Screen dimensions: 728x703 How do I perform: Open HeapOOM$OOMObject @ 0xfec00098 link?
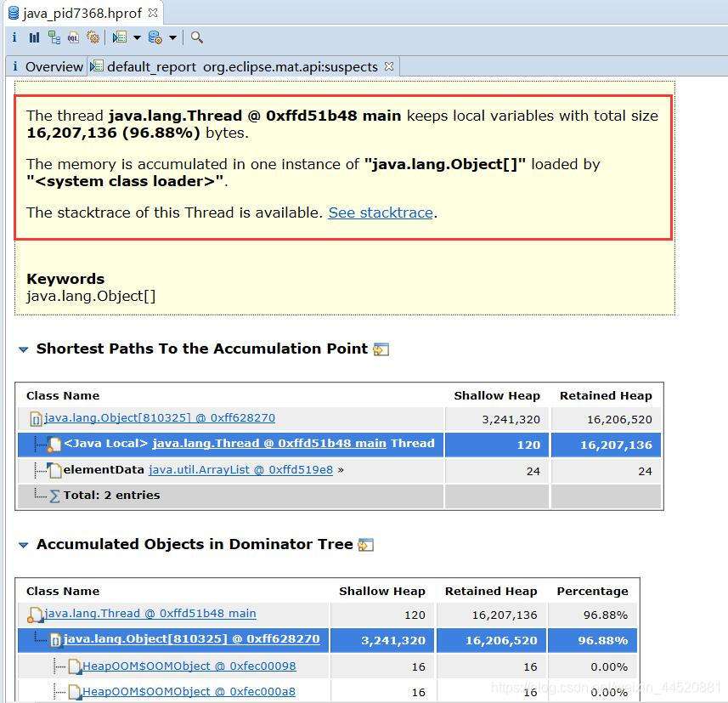189,666
